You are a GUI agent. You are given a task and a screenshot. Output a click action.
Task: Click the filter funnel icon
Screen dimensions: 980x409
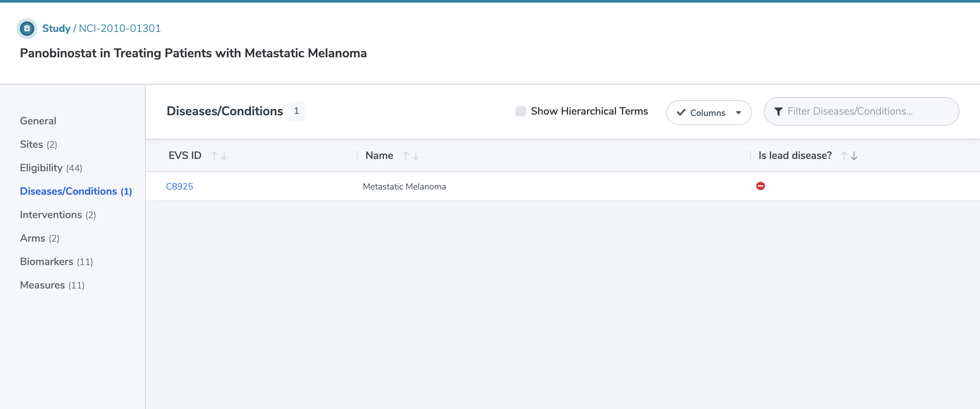pos(779,111)
